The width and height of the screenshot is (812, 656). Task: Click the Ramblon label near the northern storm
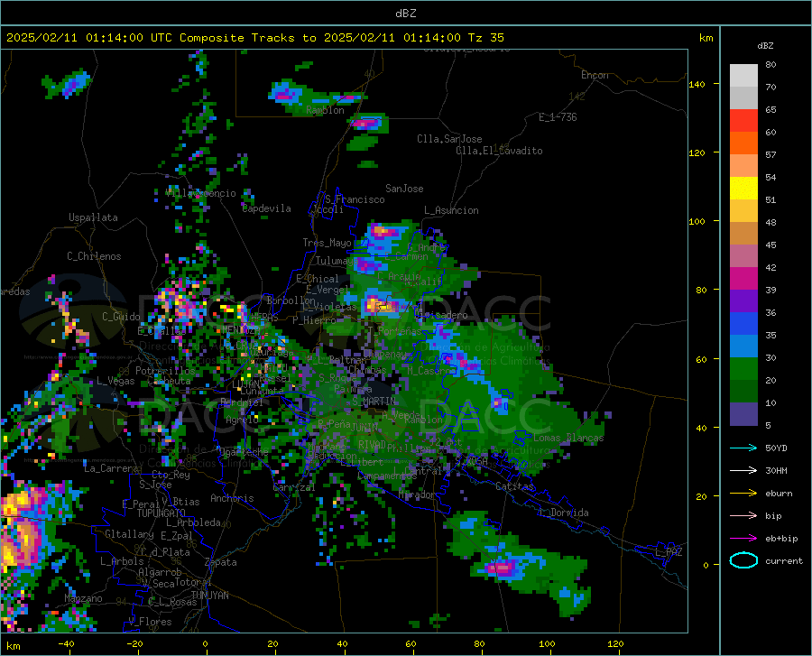325,110
